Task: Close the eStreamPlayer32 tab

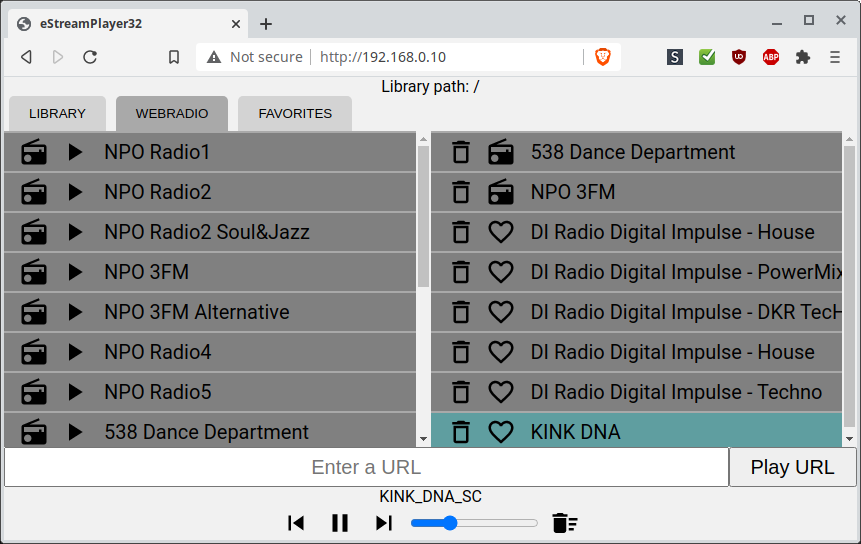Action: click(x=236, y=24)
